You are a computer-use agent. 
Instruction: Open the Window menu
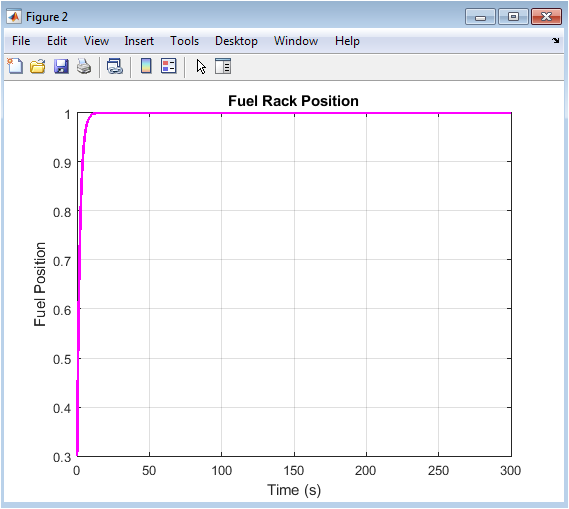[296, 41]
